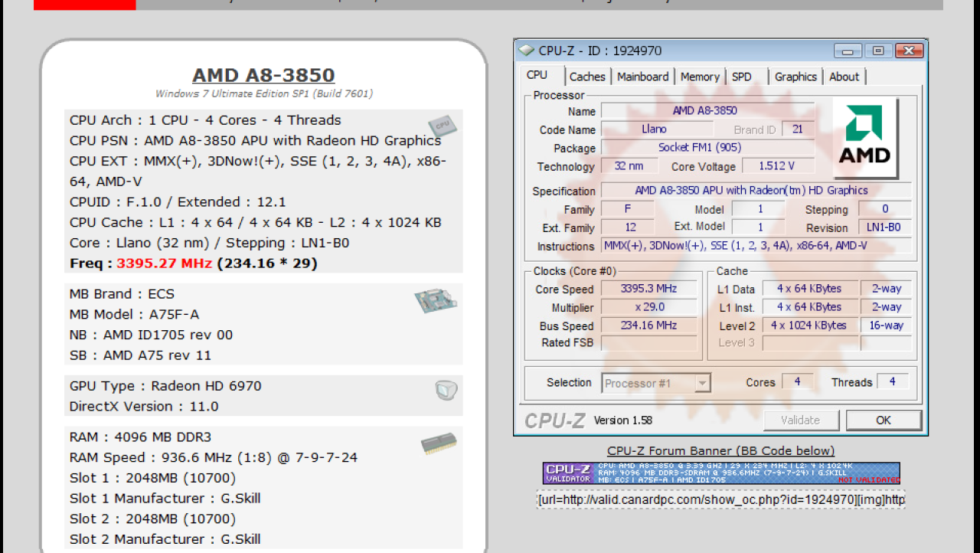Click the Slot 1 : 2048MB (10700) line
The height and width of the screenshot is (553, 980).
[152, 478]
